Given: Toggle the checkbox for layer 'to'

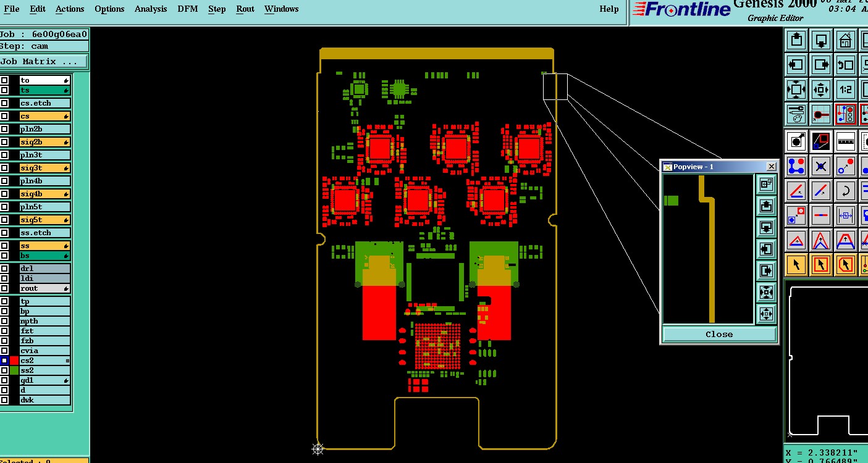Looking at the screenshot, I should click(x=4, y=80).
